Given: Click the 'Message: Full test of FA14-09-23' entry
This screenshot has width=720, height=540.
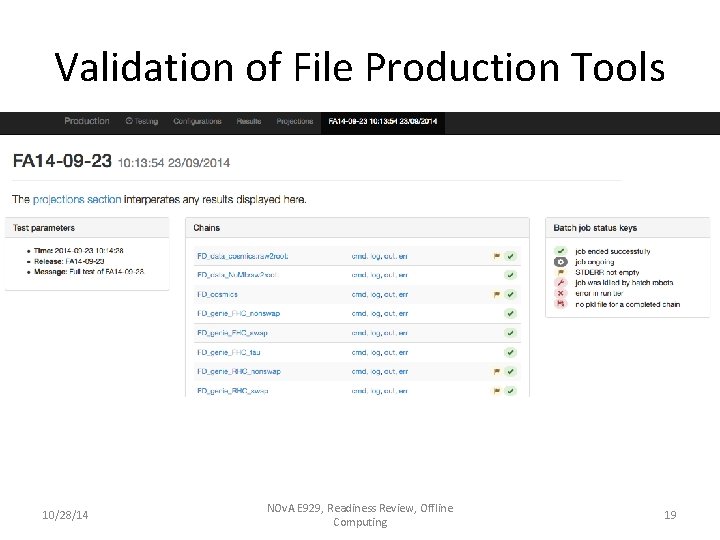Looking at the screenshot, I should (89, 272).
